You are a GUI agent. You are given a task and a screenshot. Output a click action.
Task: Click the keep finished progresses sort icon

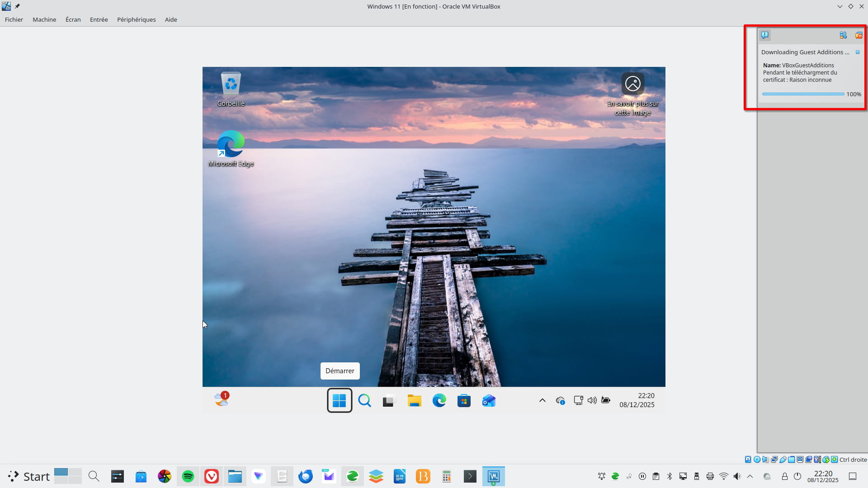[x=843, y=35]
